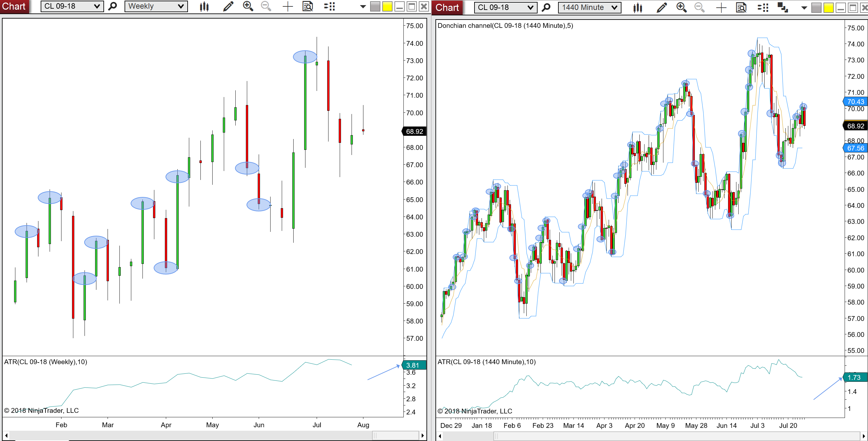Open the Data Box in Weekly chart window

point(308,6)
